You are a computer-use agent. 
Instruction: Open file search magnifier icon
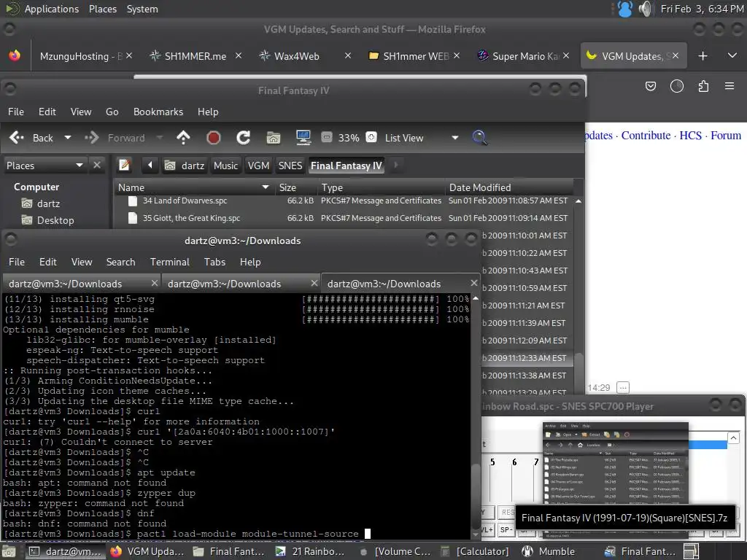click(x=479, y=138)
